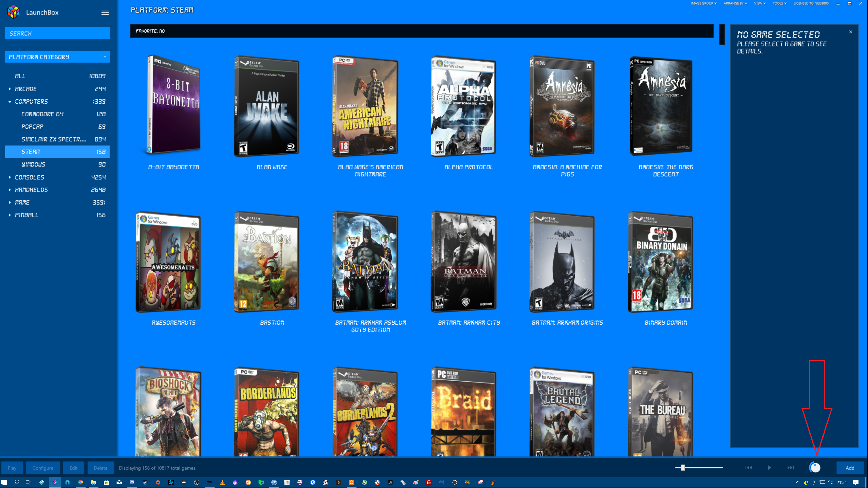This screenshot has width=868, height=488.
Task: Skip to next music track
Action: pyautogui.click(x=791, y=467)
